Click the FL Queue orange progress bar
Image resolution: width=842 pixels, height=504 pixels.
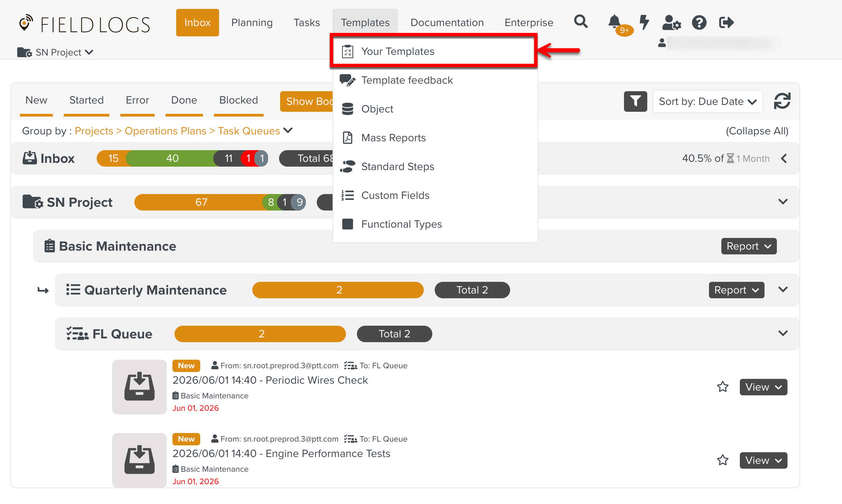pos(260,334)
